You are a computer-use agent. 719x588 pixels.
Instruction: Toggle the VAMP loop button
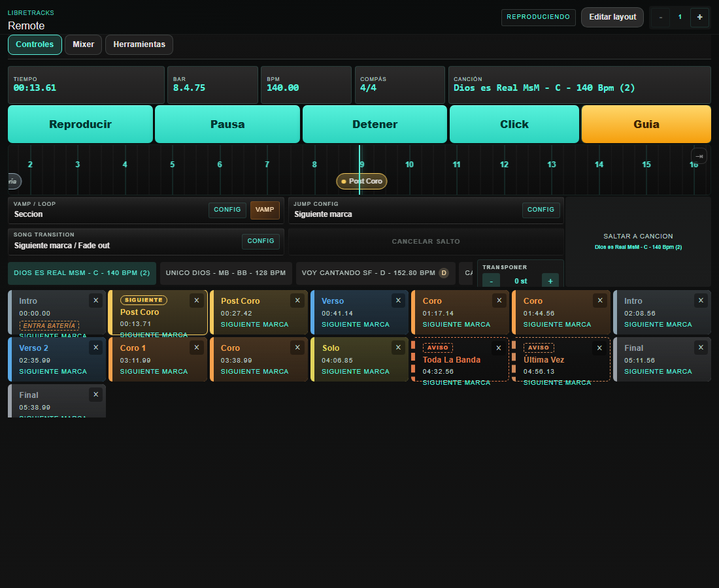click(265, 210)
